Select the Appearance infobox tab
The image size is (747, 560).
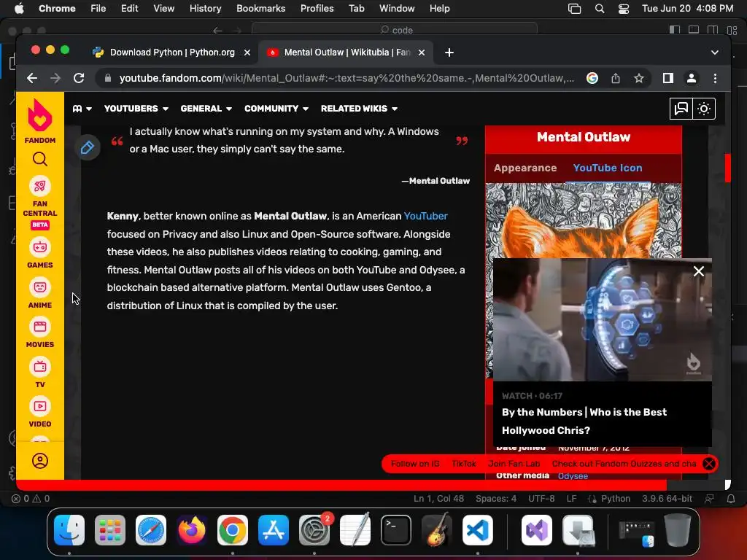pos(525,168)
